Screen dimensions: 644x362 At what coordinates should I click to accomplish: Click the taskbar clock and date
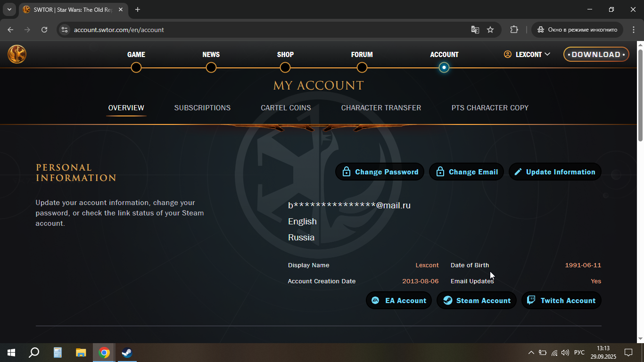(603, 353)
